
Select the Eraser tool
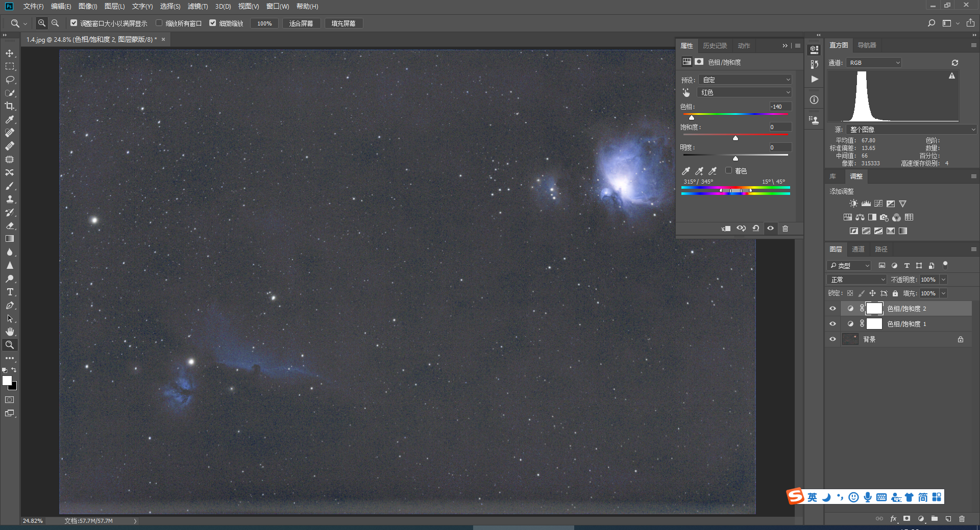point(10,225)
